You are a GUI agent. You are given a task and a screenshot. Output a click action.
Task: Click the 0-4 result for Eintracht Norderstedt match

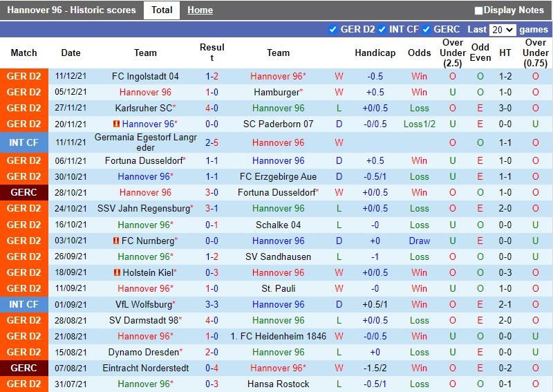tap(212, 368)
